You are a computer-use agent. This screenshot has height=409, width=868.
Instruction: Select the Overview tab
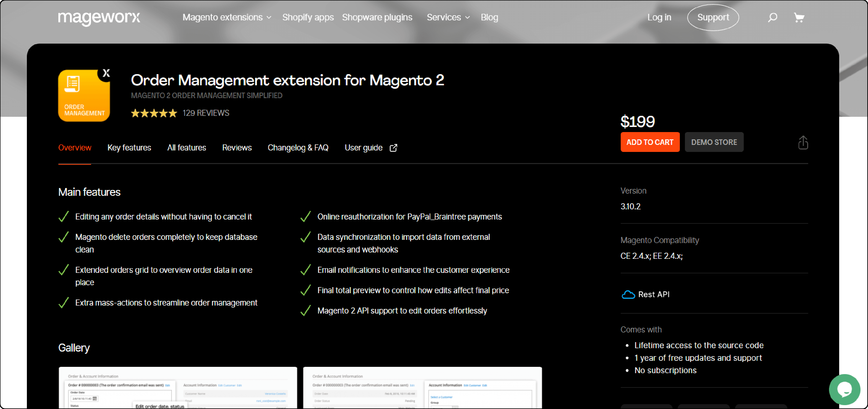pyautogui.click(x=74, y=148)
